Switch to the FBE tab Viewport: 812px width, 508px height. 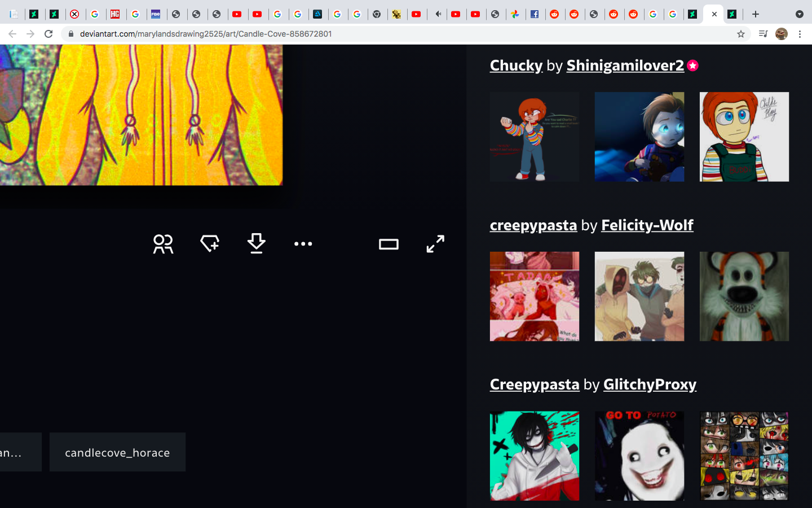click(x=156, y=14)
